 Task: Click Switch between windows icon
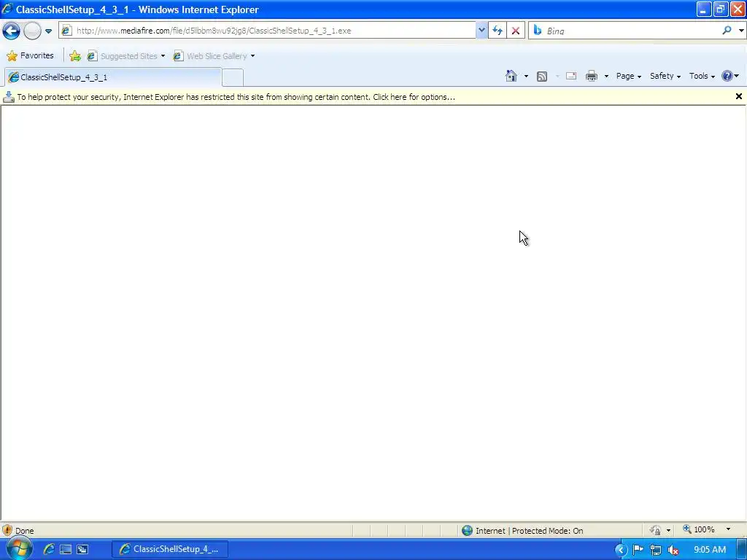tap(82, 549)
